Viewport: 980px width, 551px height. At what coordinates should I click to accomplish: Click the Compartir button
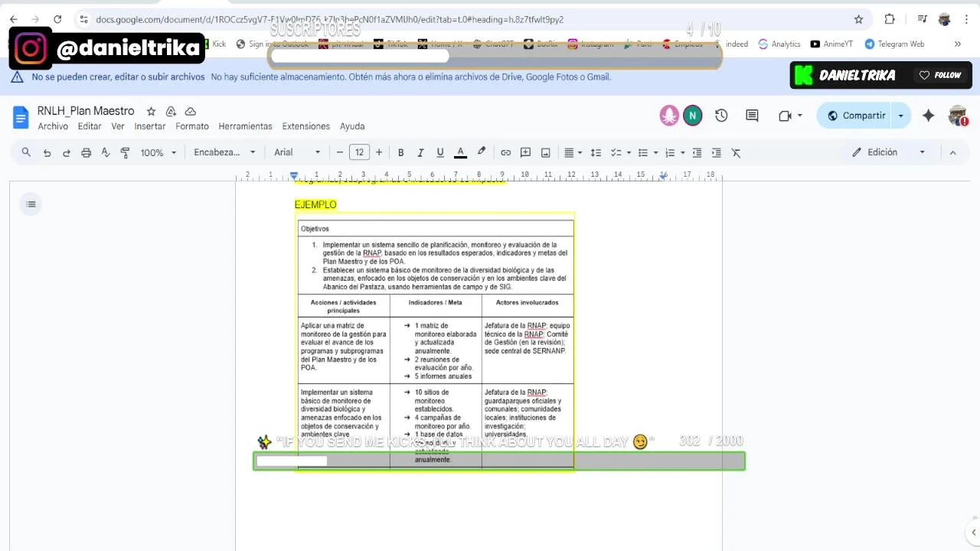point(855,116)
